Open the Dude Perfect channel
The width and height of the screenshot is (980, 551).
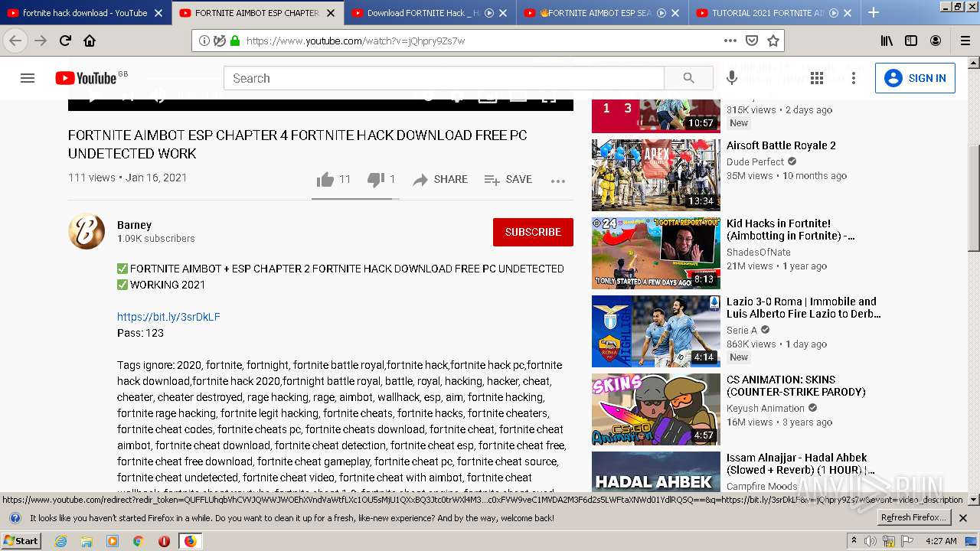(755, 161)
